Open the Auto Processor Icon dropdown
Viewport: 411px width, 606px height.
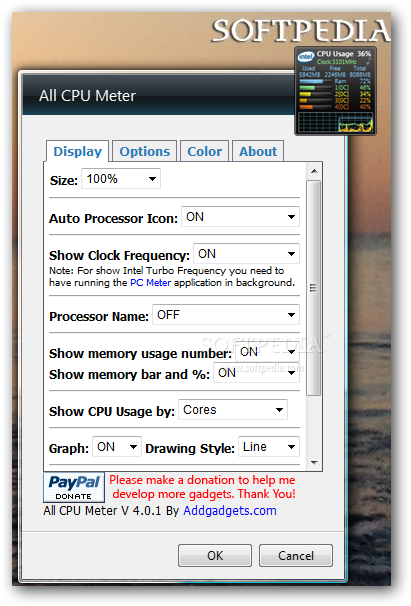point(240,216)
